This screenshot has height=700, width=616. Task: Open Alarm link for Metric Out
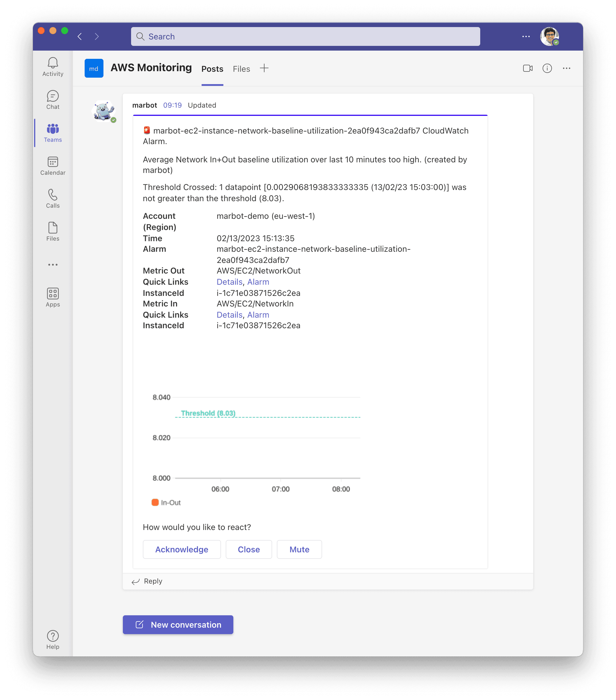[258, 282]
